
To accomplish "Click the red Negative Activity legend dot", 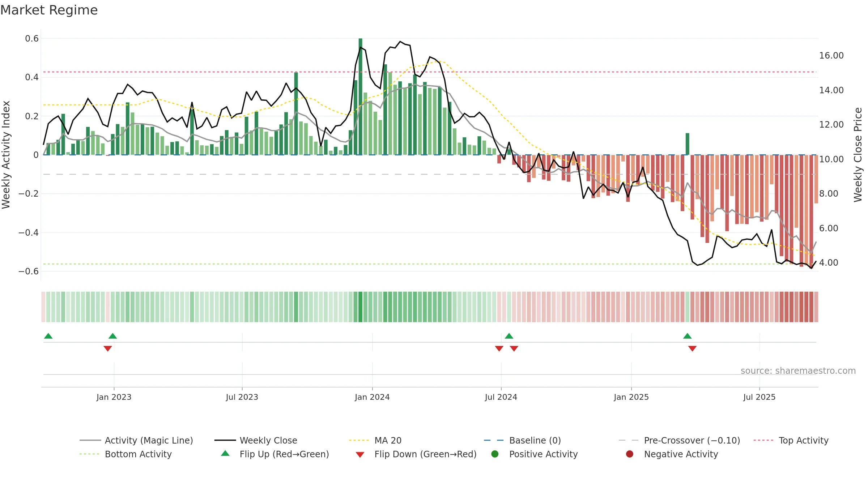I will (630, 454).
